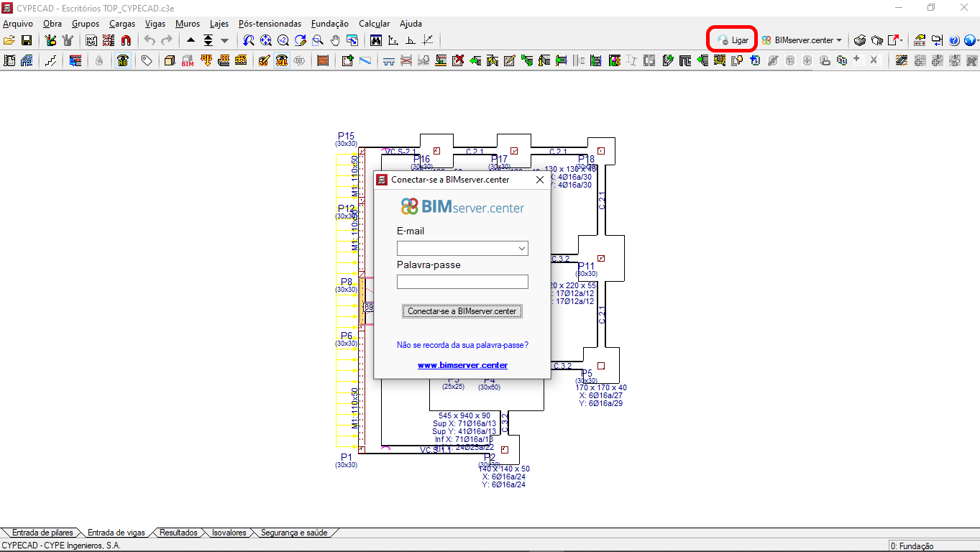Go up one floor group arrow
The height and width of the screenshot is (552, 980).
pos(191,40)
